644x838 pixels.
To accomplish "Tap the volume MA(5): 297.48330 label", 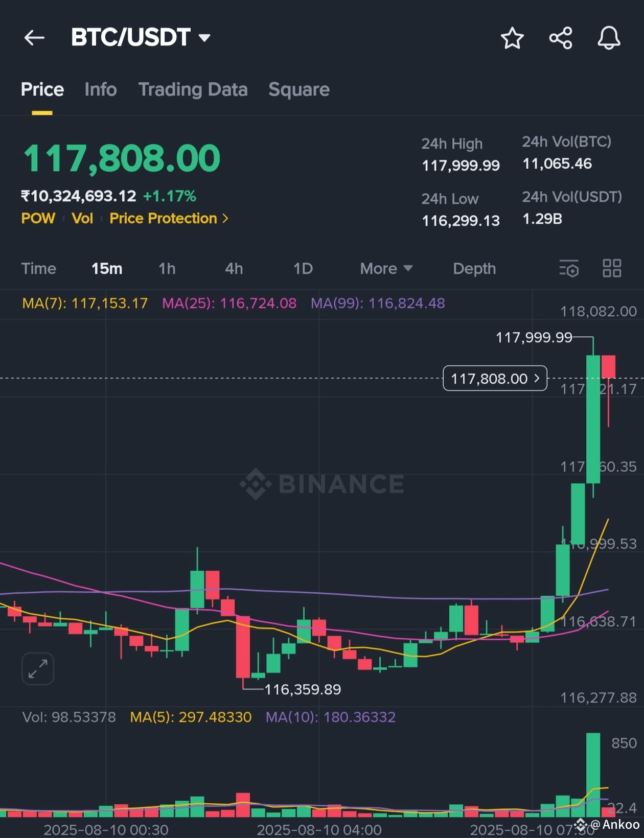I will coord(191,717).
